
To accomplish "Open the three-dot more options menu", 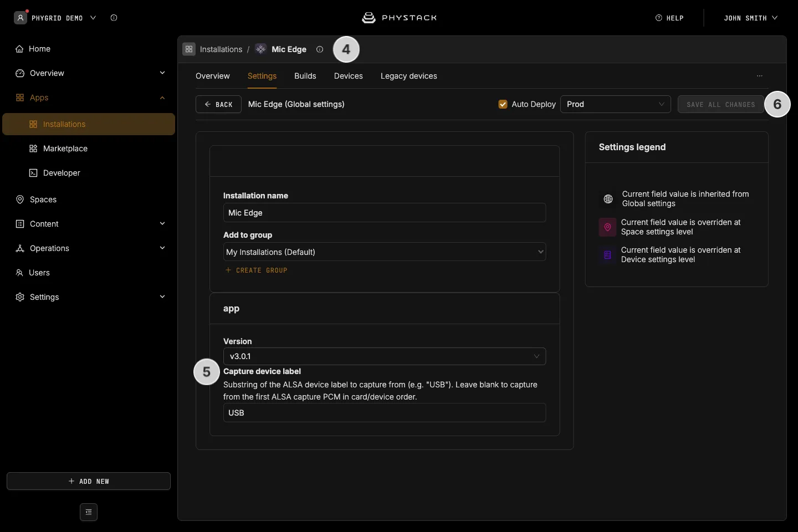I will click(x=760, y=76).
